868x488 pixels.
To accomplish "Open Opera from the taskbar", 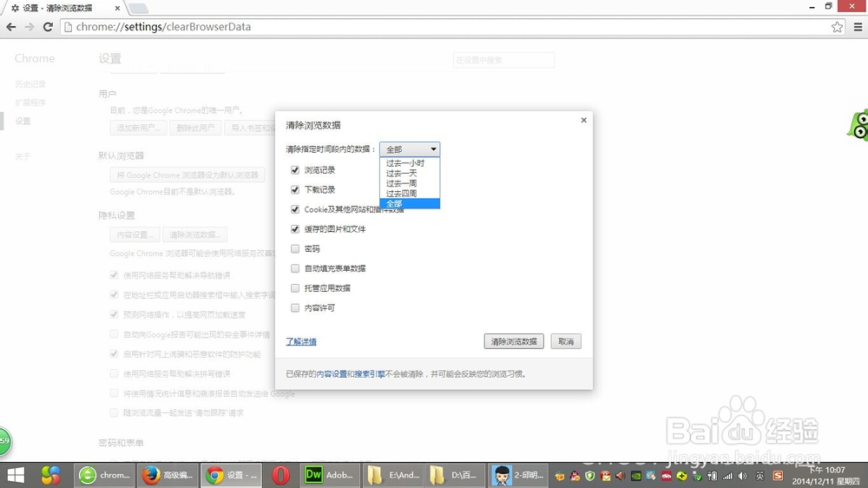I will tap(280, 475).
